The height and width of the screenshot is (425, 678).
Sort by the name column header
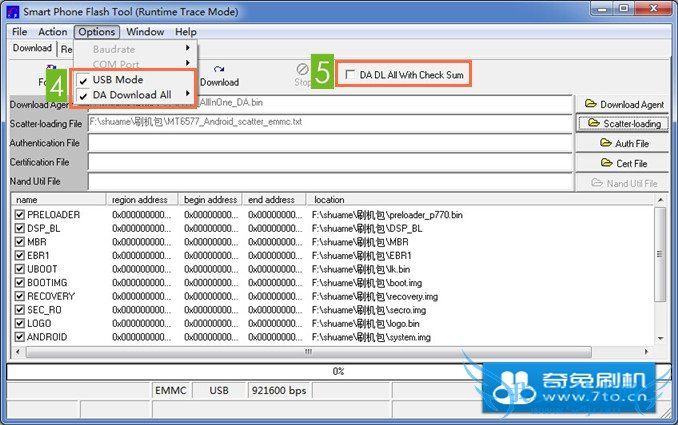coord(59,200)
